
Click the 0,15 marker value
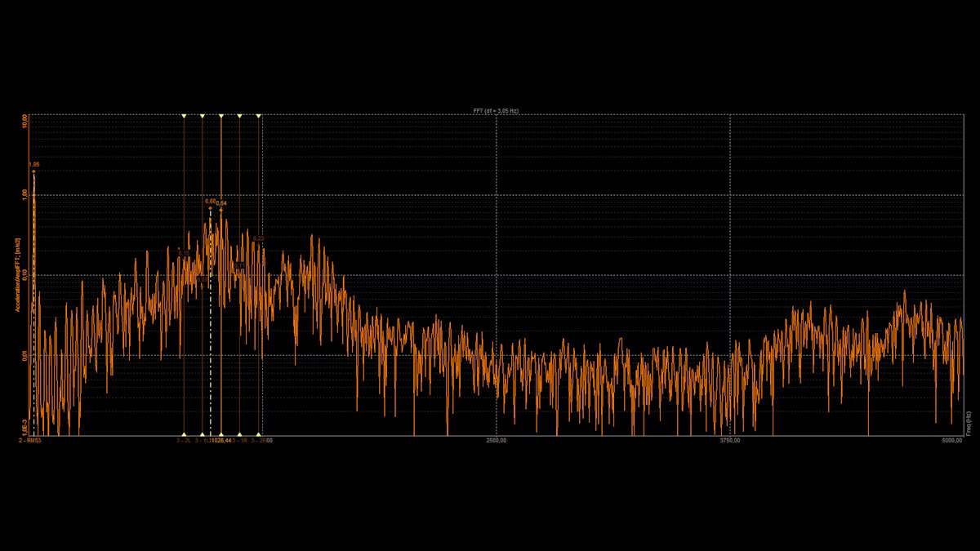click(184, 253)
